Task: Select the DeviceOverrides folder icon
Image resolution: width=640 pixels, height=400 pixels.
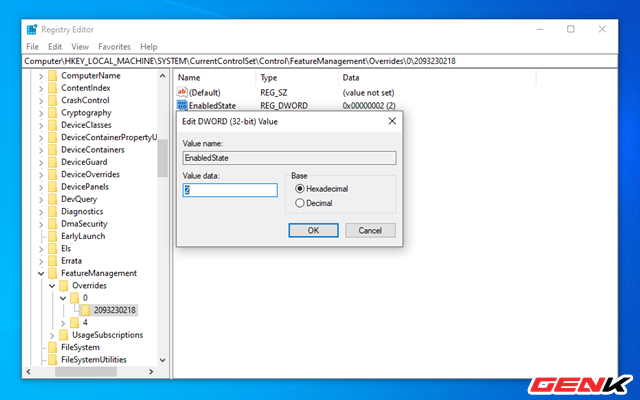Action: pos(53,174)
